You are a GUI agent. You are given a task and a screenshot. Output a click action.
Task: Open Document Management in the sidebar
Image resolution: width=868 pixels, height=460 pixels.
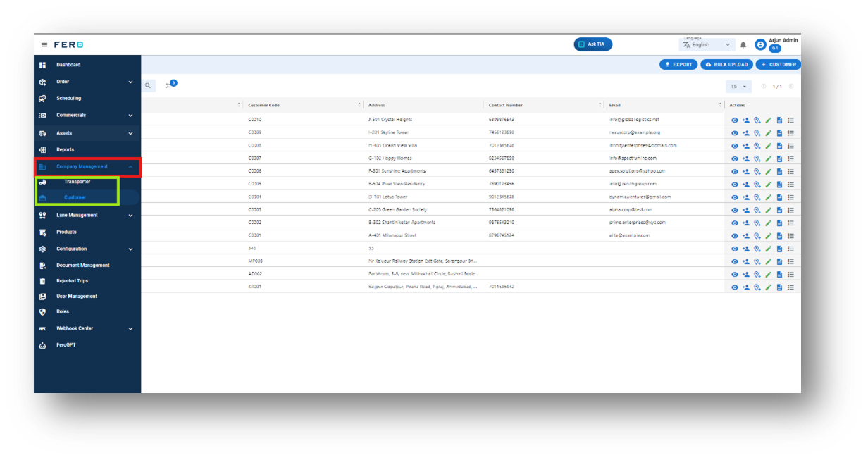tap(83, 266)
